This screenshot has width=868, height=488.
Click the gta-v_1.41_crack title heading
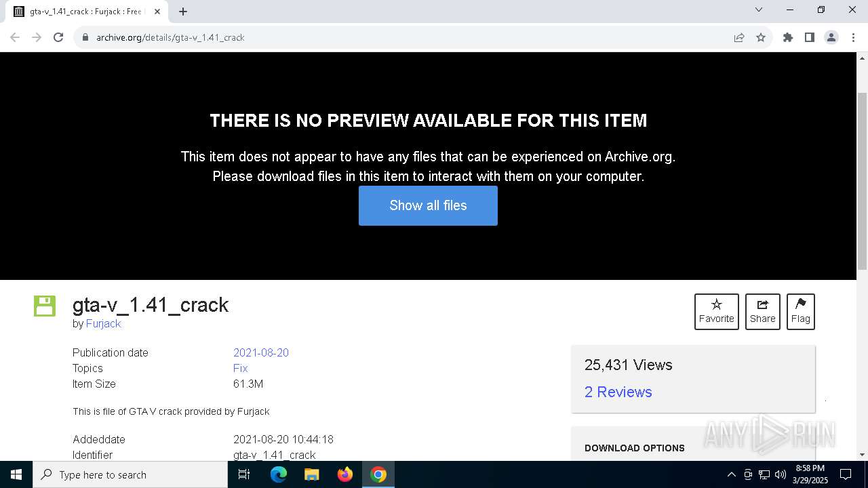click(151, 305)
